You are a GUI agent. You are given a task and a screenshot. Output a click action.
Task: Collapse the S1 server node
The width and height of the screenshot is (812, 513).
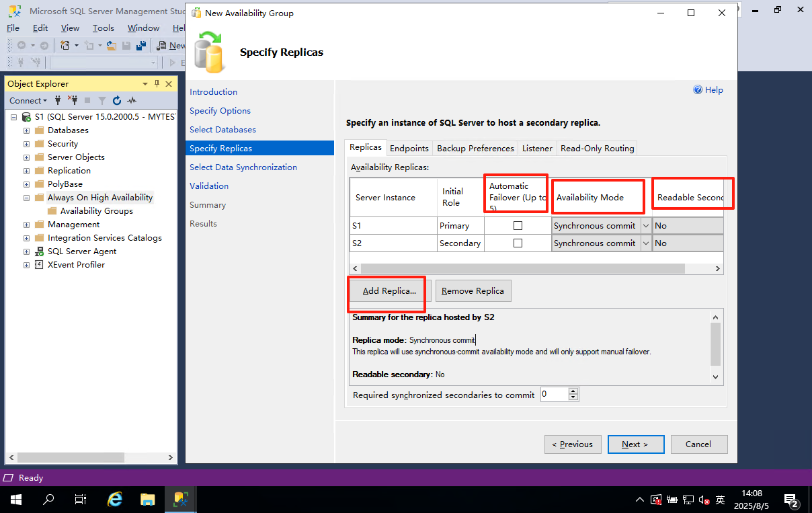[13, 117]
